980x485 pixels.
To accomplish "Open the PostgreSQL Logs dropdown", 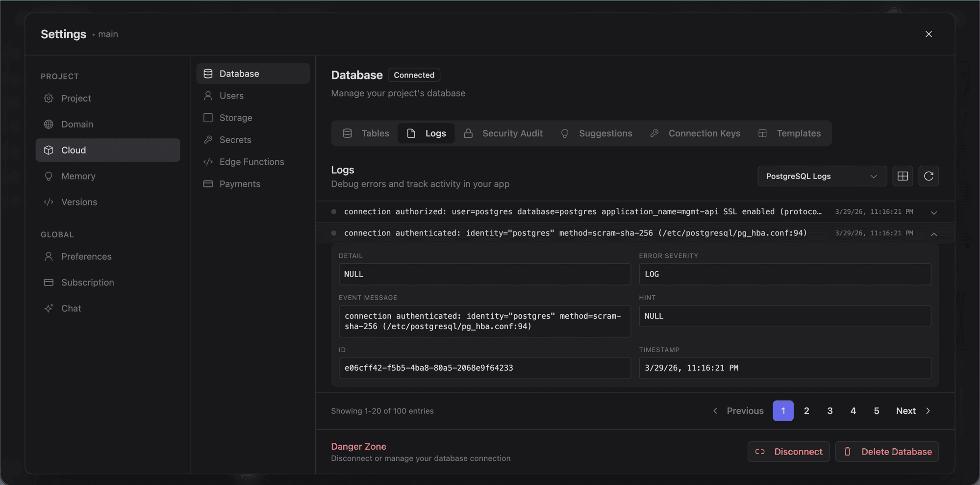I will (821, 176).
